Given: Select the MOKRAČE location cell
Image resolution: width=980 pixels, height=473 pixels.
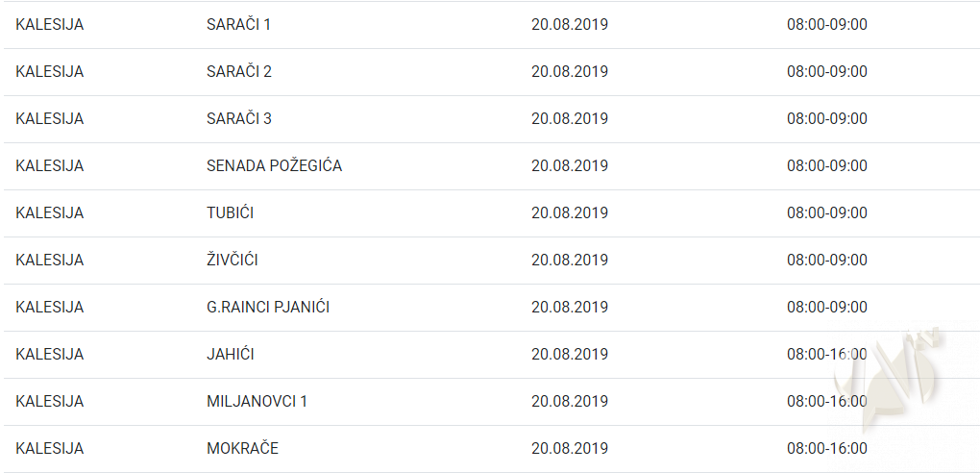Looking at the screenshot, I should [x=242, y=448].
